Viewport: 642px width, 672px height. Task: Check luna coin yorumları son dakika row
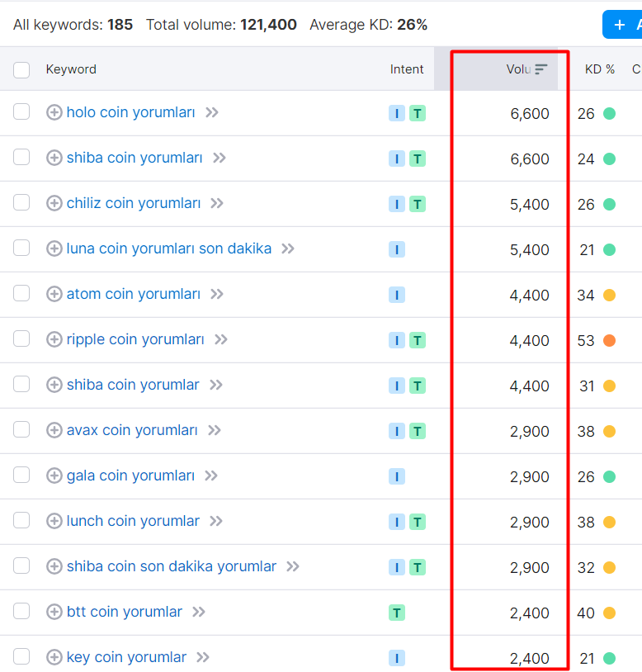pyautogui.click(x=21, y=248)
